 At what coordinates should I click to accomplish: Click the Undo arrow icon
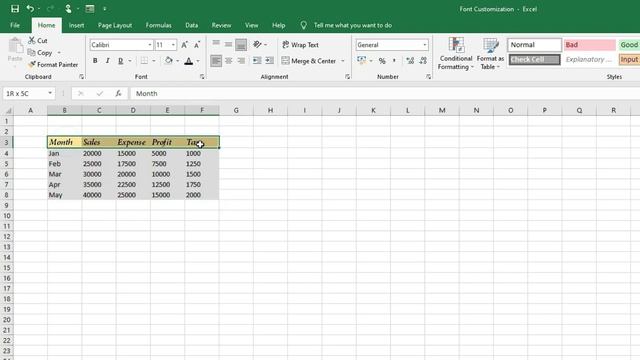(x=30, y=9)
